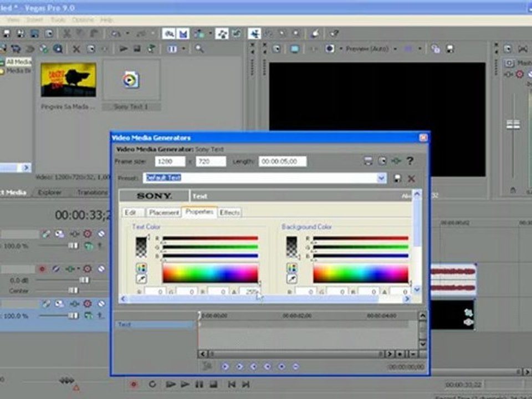The image size is (532, 399).
Task: Select the All Media folder
Action: click(x=19, y=62)
